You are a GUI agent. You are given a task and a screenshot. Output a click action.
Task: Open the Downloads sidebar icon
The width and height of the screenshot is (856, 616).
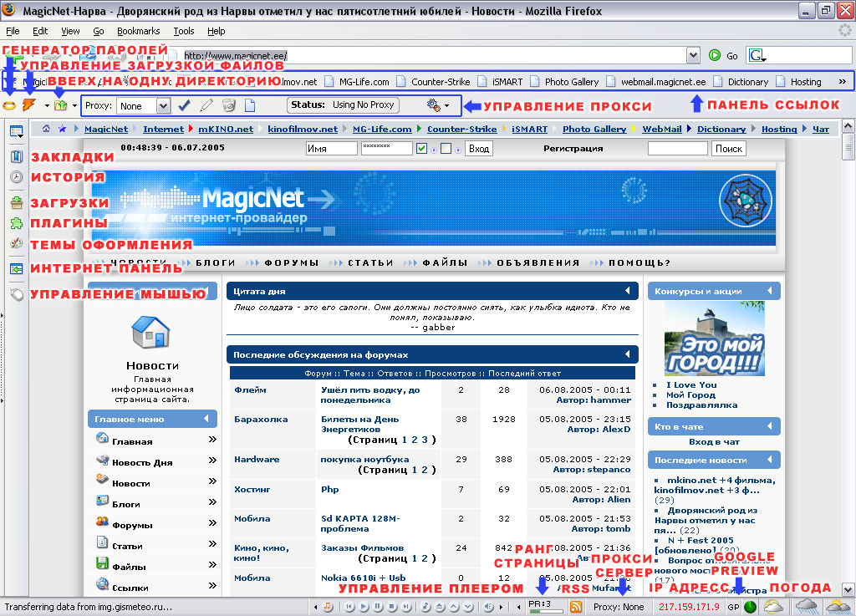tap(16, 202)
